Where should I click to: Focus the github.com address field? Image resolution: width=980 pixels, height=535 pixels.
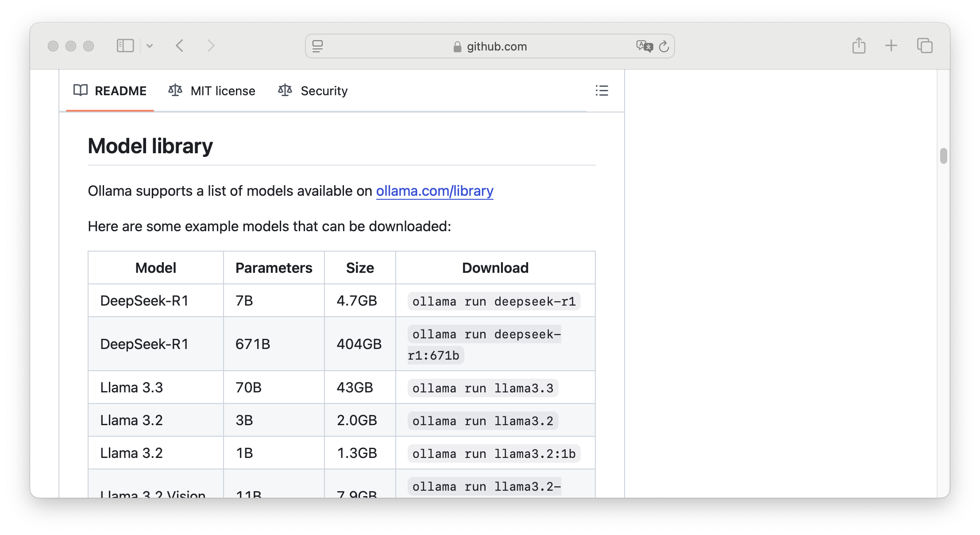[x=490, y=46]
